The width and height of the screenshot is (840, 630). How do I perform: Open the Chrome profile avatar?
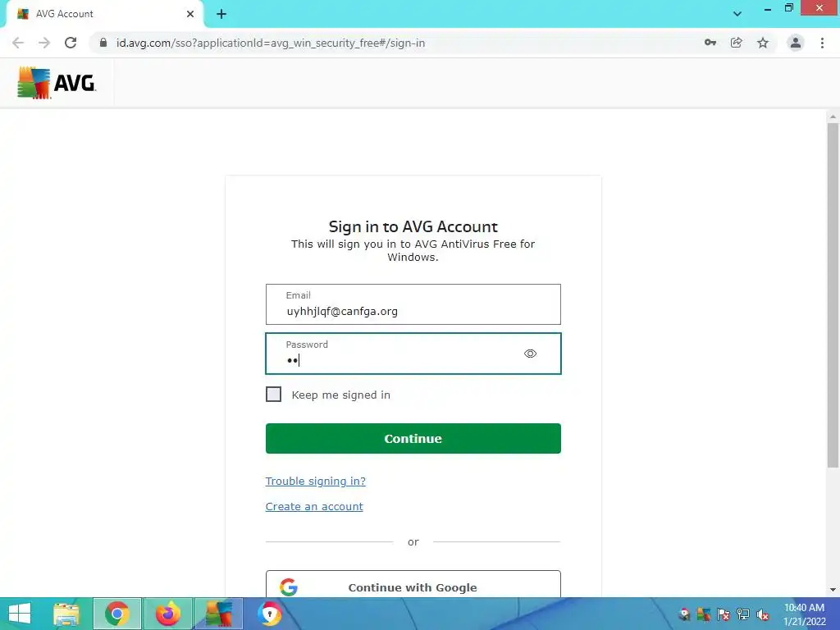pyautogui.click(x=796, y=43)
